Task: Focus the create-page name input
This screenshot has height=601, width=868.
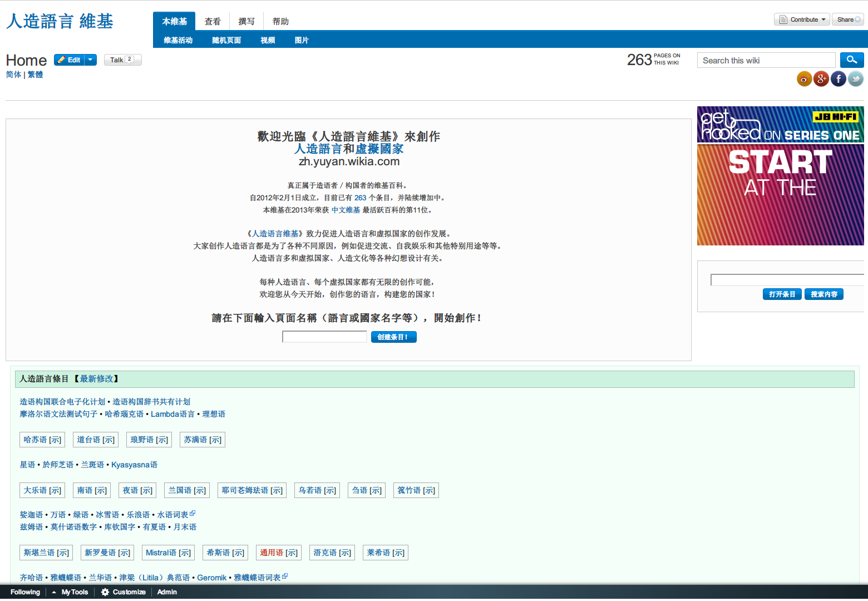Action: click(324, 337)
